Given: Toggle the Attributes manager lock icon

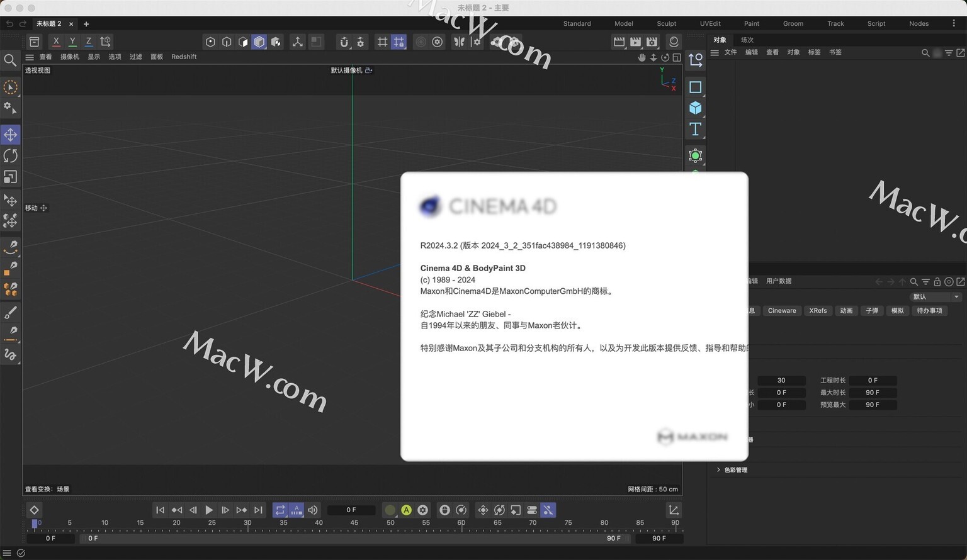Looking at the screenshot, I should [937, 282].
